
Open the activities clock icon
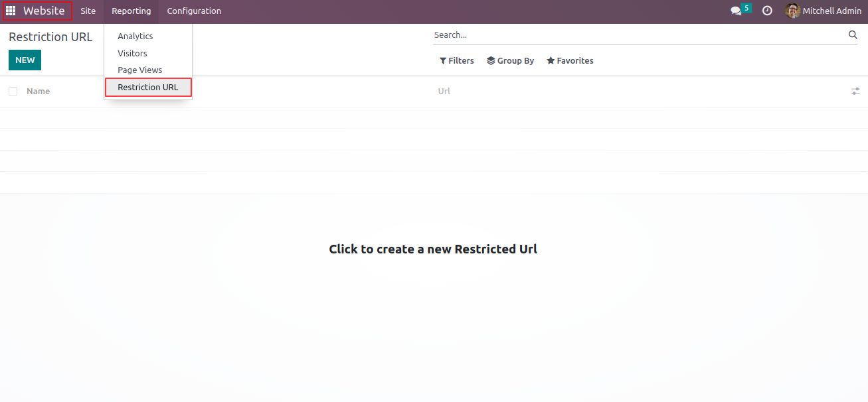767,11
